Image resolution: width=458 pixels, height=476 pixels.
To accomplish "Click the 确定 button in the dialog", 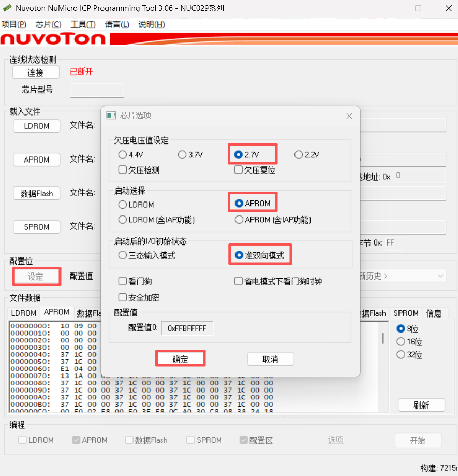I will click(180, 359).
